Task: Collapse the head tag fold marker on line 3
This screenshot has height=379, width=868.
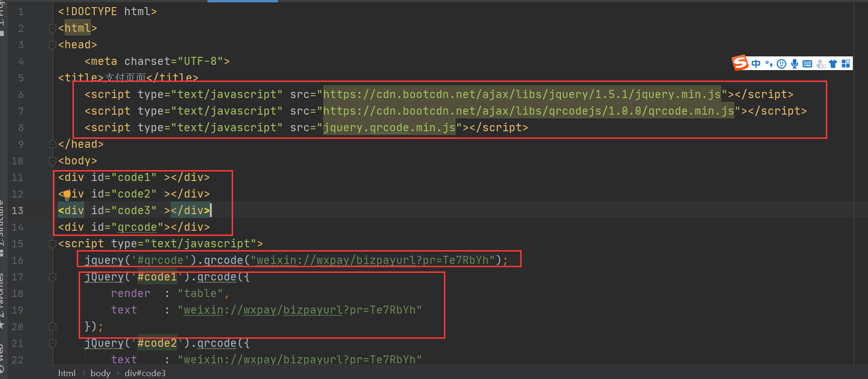Action: [53, 45]
